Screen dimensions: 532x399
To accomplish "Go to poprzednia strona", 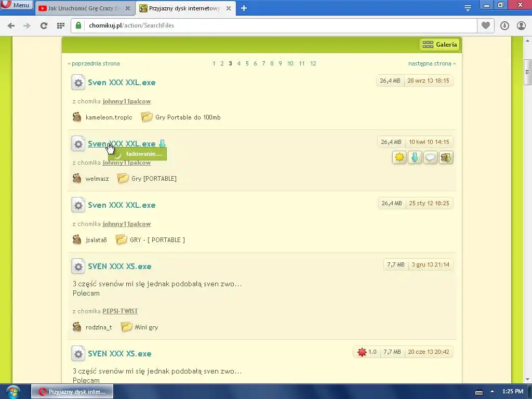I will pos(94,63).
